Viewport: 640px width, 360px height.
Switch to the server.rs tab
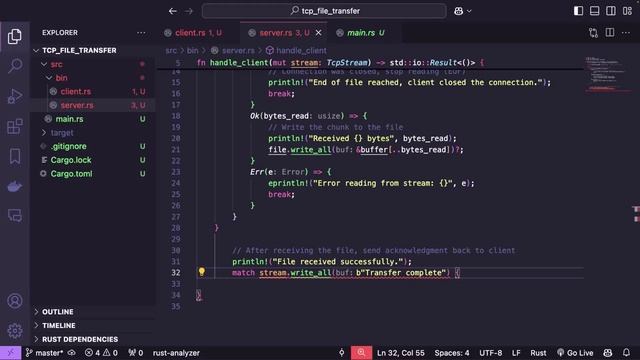[x=284, y=33]
